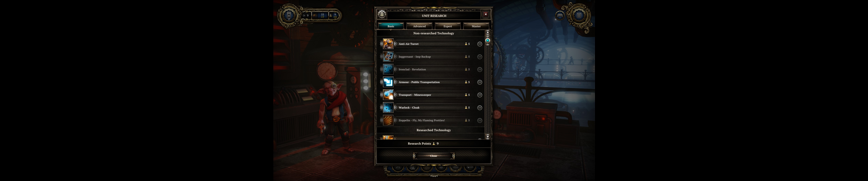This screenshot has height=181, width=868.
Task: Select the Armour - Public Transportation icon
Action: (x=388, y=82)
